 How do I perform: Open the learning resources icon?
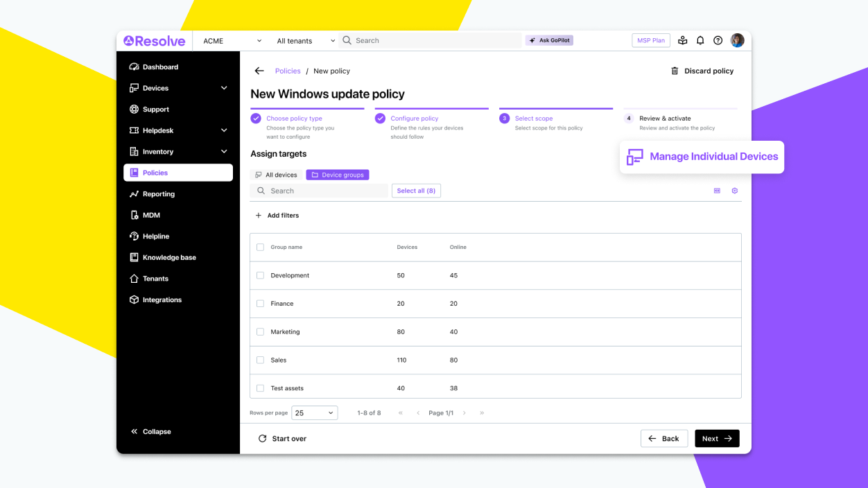[683, 40]
